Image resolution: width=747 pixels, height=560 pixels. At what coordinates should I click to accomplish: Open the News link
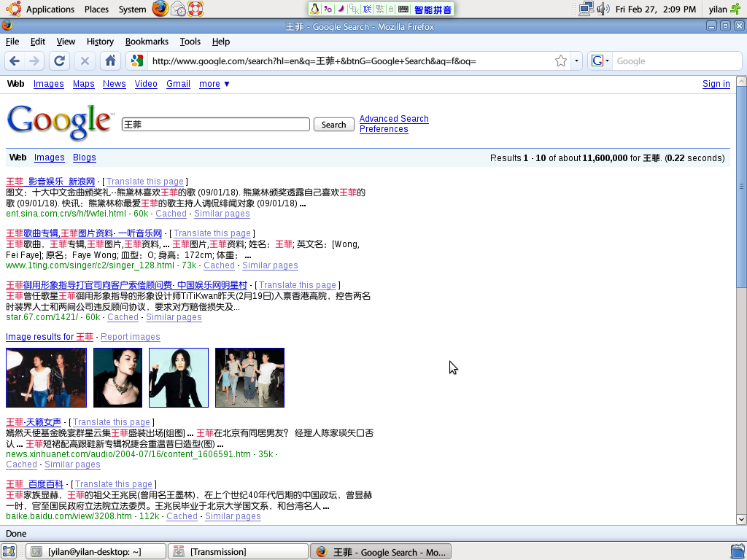(115, 84)
